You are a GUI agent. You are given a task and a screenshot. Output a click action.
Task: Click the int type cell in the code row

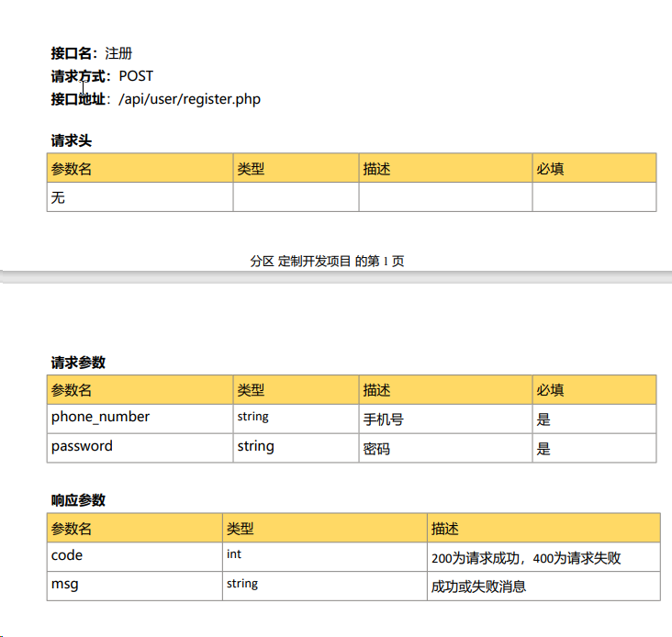[325, 557]
